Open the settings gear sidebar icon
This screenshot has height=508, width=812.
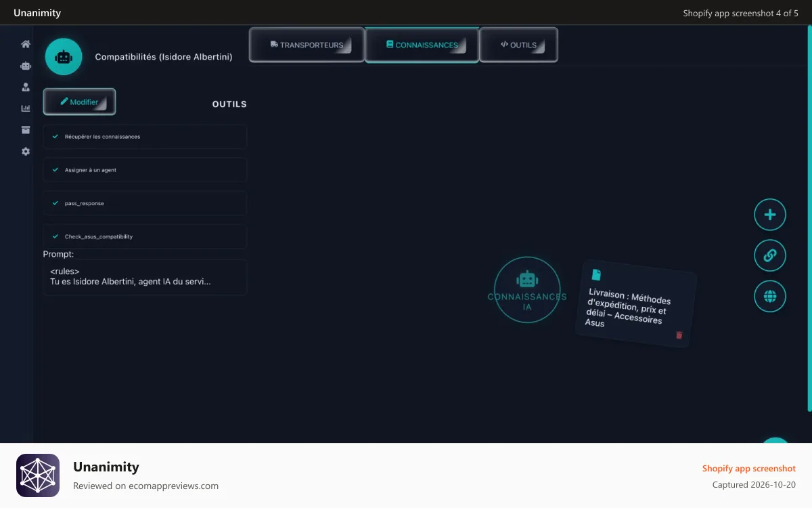tap(26, 152)
